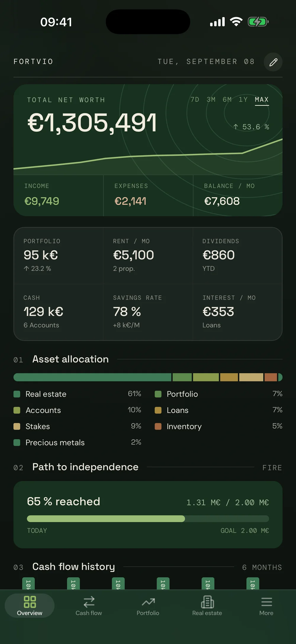Tap the Inventory legend swatch
Viewport: 296px width, 644px height.
158,426
